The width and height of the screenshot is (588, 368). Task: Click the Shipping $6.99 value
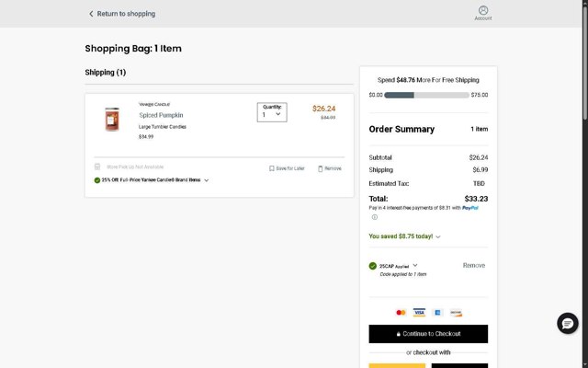[x=481, y=169]
